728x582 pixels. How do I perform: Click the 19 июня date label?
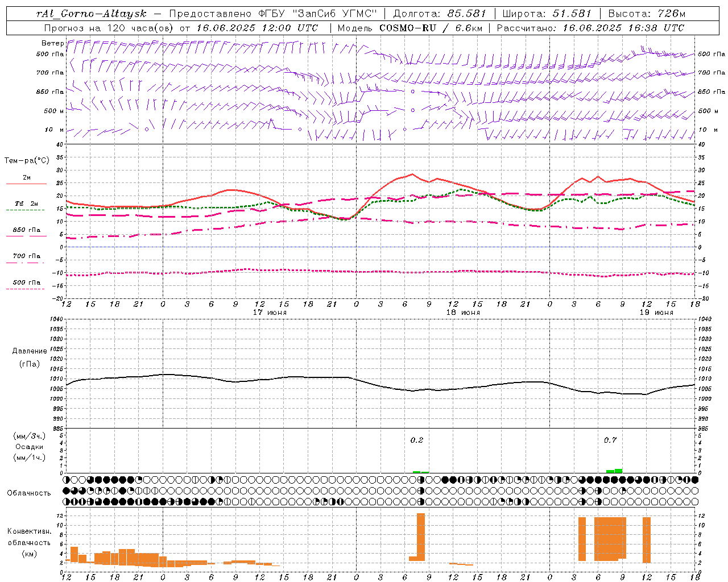(656, 313)
